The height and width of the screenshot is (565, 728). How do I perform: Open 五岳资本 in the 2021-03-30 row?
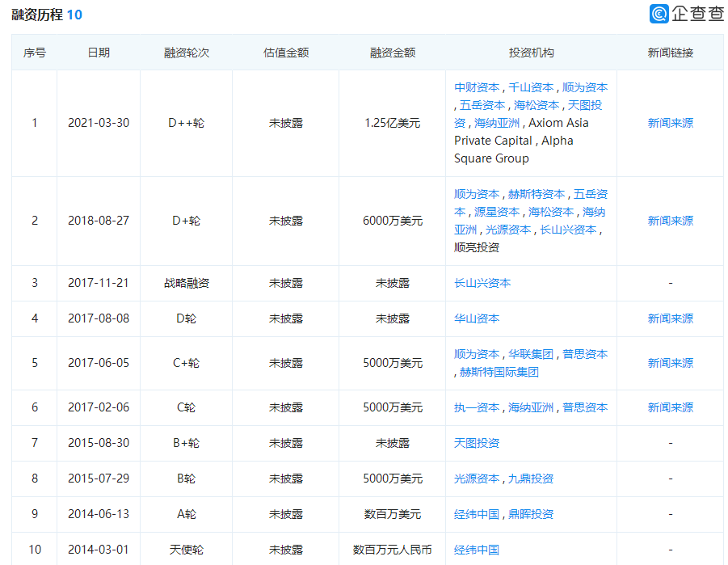(482, 105)
